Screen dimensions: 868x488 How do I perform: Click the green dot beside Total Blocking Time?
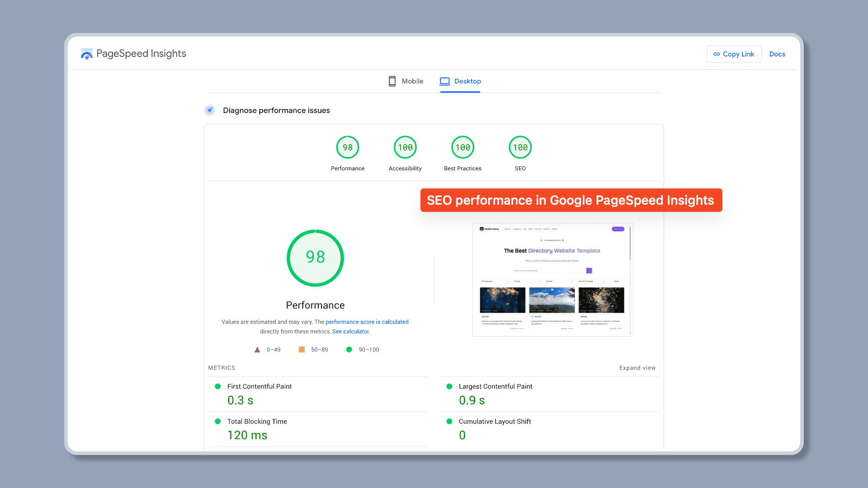coord(217,421)
